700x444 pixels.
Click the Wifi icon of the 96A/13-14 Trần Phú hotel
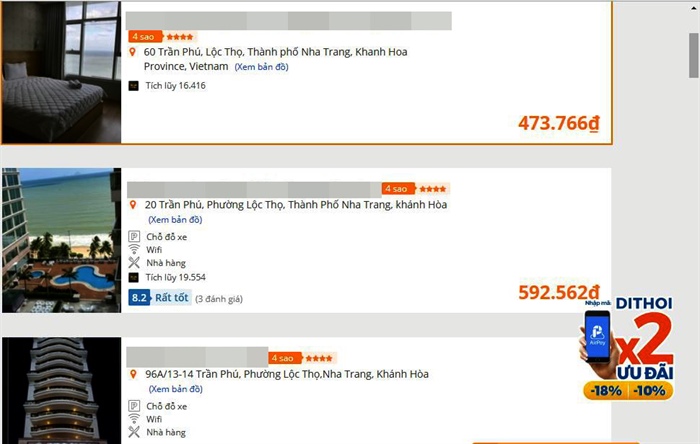tap(134, 419)
